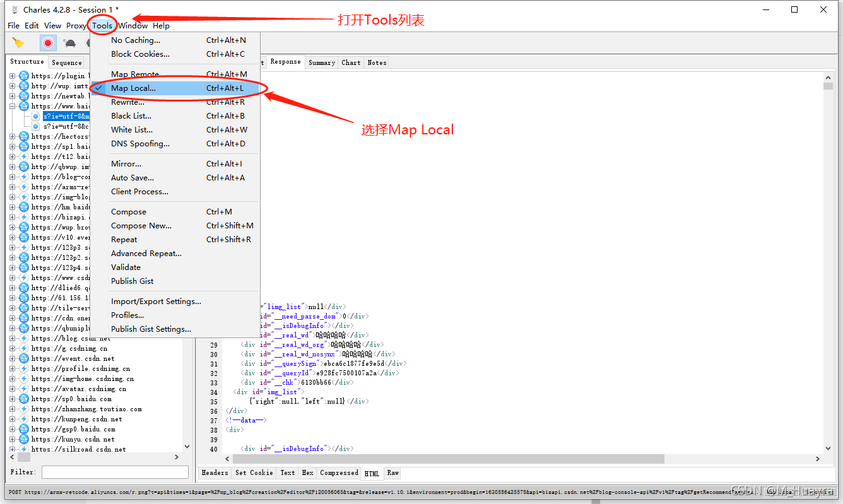Click the host tree scroll-down arrow
The height and width of the screenshot is (504, 843).
187,447
